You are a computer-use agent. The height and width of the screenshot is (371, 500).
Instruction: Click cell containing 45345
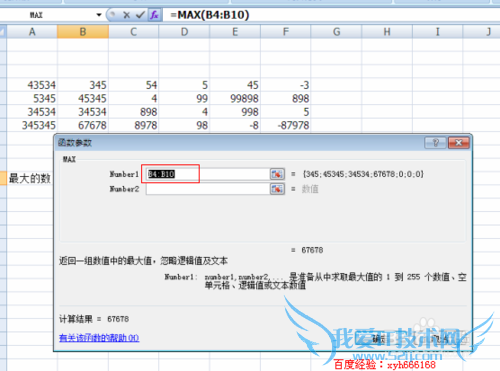click(x=83, y=99)
